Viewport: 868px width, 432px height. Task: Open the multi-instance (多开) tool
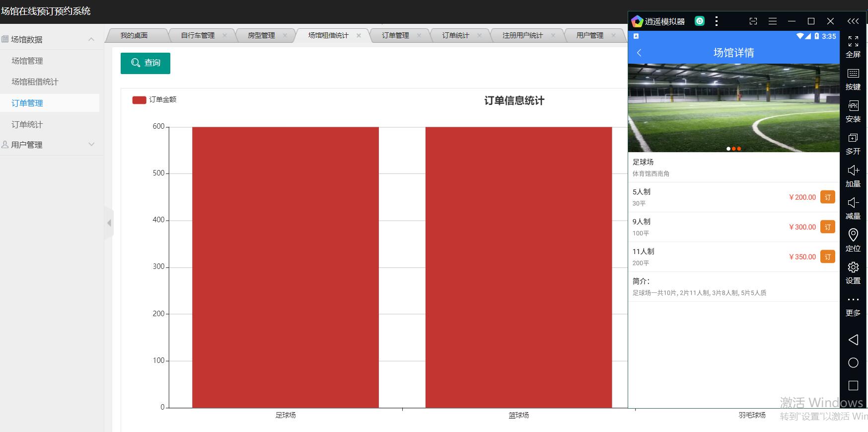853,138
